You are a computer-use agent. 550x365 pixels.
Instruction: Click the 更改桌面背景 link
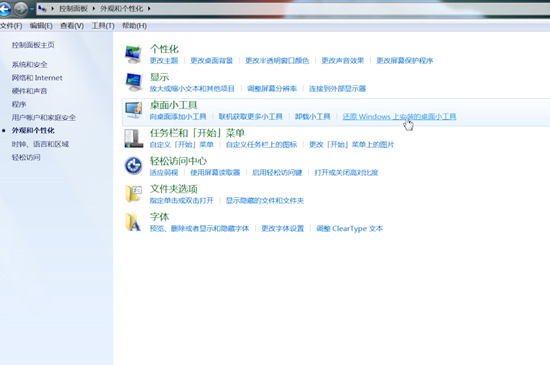(212, 60)
